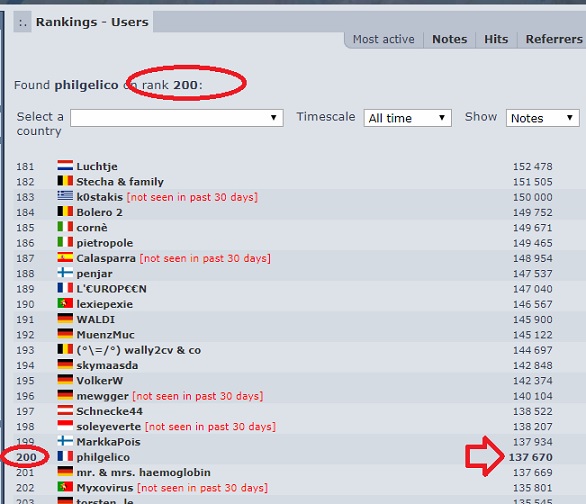Click the Austrian flag next to Schnecke44
Viewport: 586px width, 504px height.
[65, 411]
